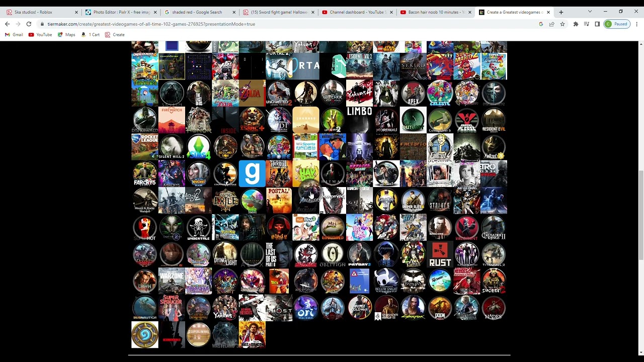Pick the Rust game tile
The image size is (644, 362).
(x=440, y=254)
